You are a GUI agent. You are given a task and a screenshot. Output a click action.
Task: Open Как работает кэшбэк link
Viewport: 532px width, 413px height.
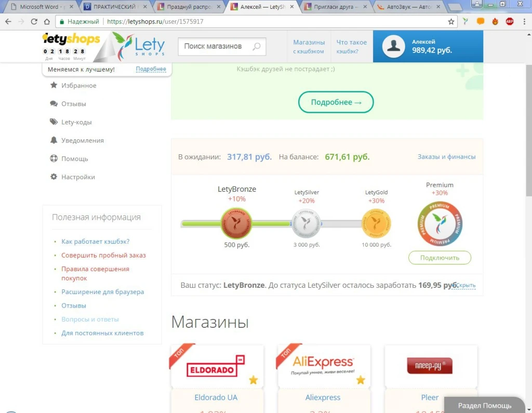96,241
